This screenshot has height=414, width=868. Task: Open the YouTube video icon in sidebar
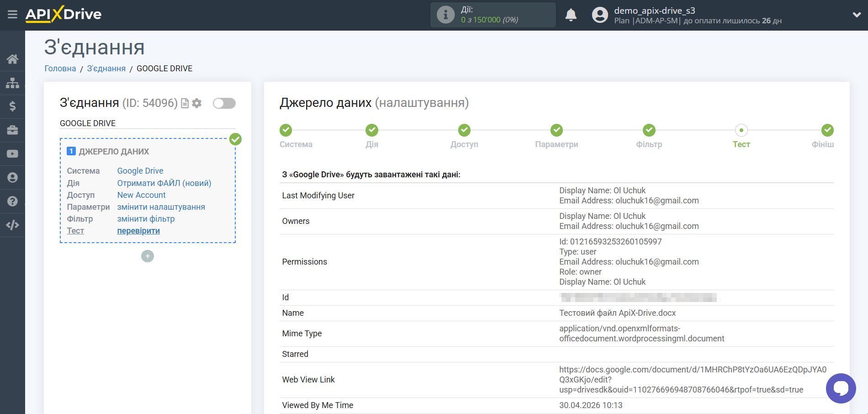(x=12, y=154)
